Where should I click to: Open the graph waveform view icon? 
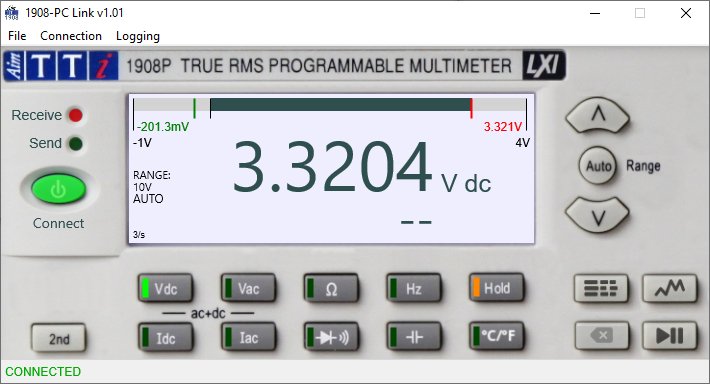point(669,288)
